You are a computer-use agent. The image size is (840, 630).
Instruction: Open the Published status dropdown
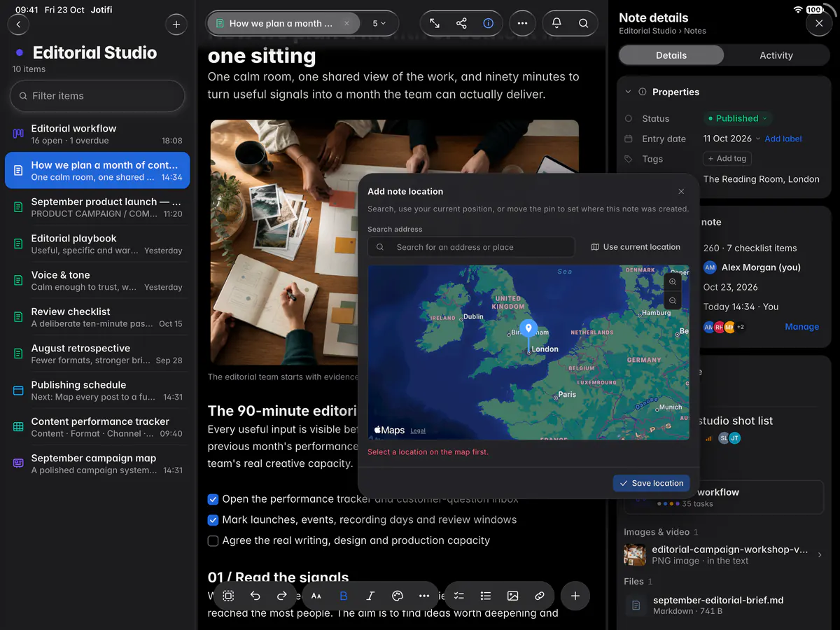point(738,118)
